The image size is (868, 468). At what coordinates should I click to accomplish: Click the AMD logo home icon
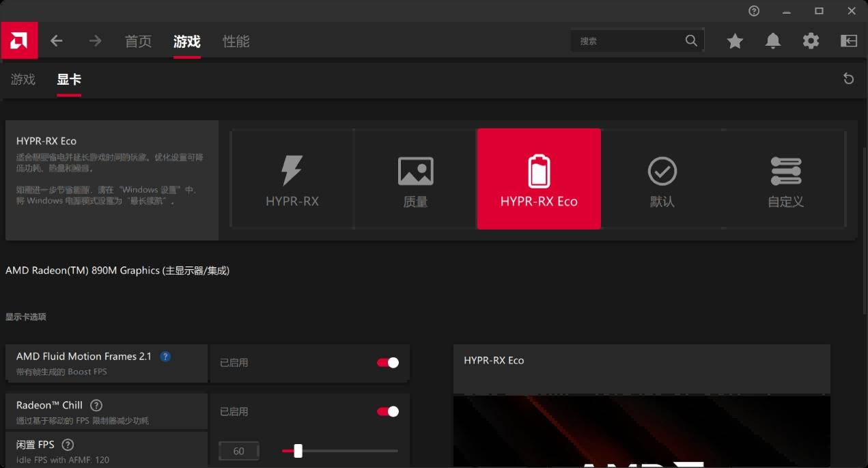click(x=19, y=41)
